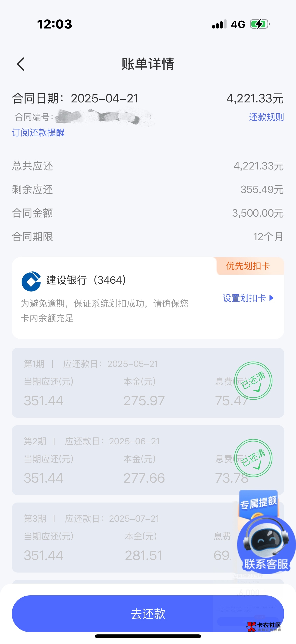Open 设置划扣卡 arrow link

coord(248,298)
